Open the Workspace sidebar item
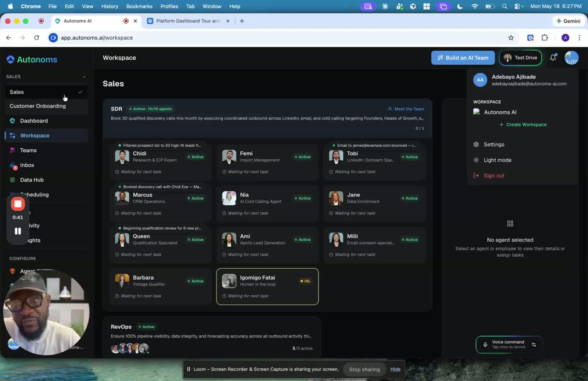Image resolution: width=588 pixels, height=381 pixels. point(46,136)
